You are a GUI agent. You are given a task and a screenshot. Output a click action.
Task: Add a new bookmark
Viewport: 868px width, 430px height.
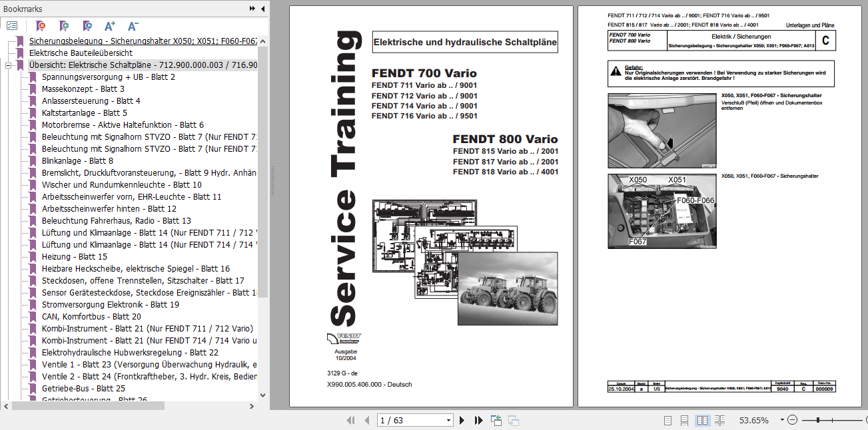64,26
